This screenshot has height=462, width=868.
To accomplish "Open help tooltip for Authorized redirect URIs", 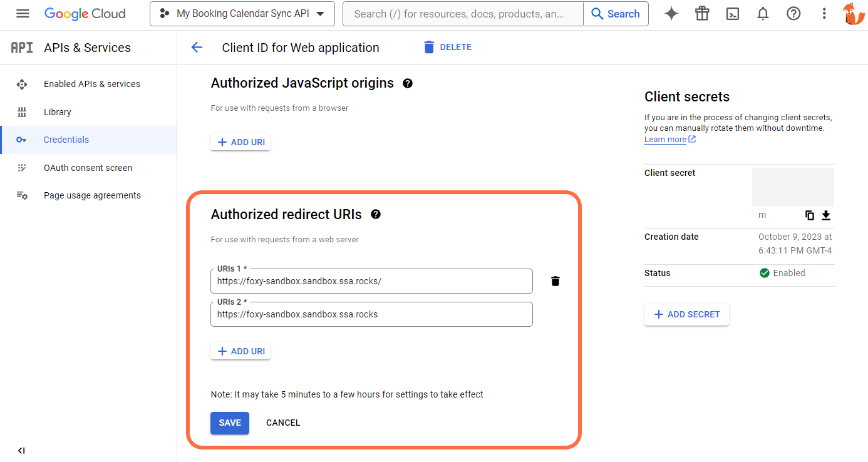I will tap(375, 214).
